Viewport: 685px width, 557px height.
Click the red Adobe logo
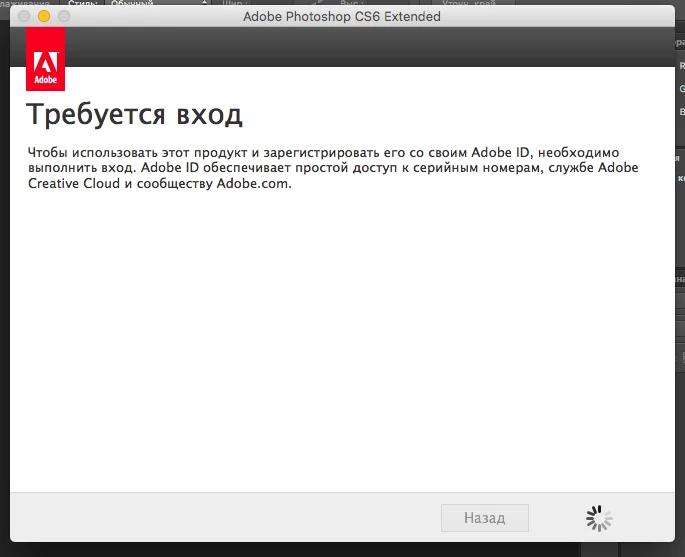tap(45, 59)
